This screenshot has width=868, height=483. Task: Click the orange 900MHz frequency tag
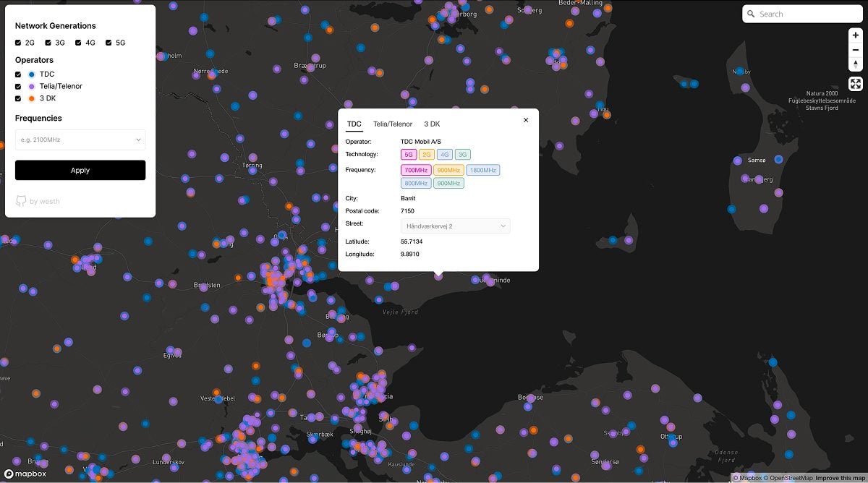[x=448, y=170]
